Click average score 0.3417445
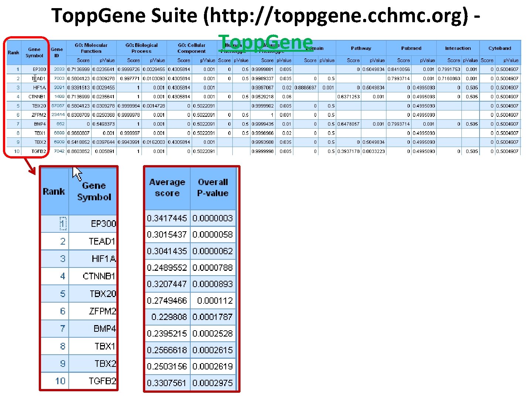Image resolution: width=532 pixels, height=399 pixels. (x=167, y=218)
